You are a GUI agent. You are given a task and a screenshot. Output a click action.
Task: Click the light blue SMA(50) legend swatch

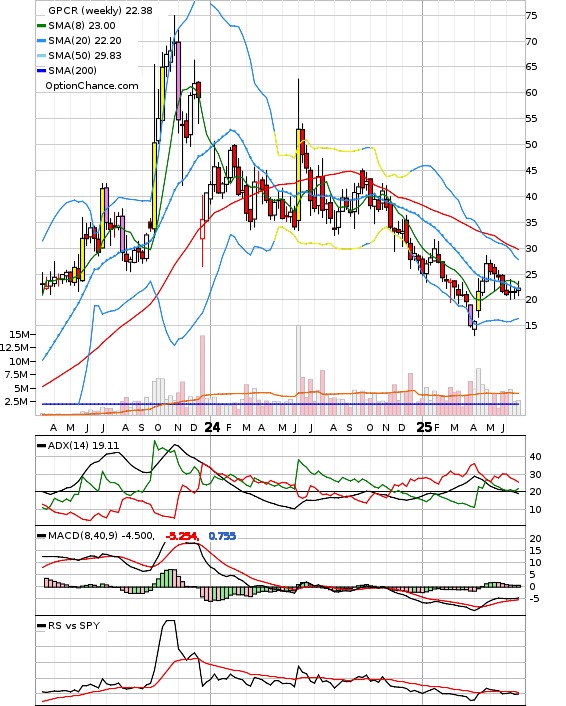pyautogui.click(x=41, y=56)
